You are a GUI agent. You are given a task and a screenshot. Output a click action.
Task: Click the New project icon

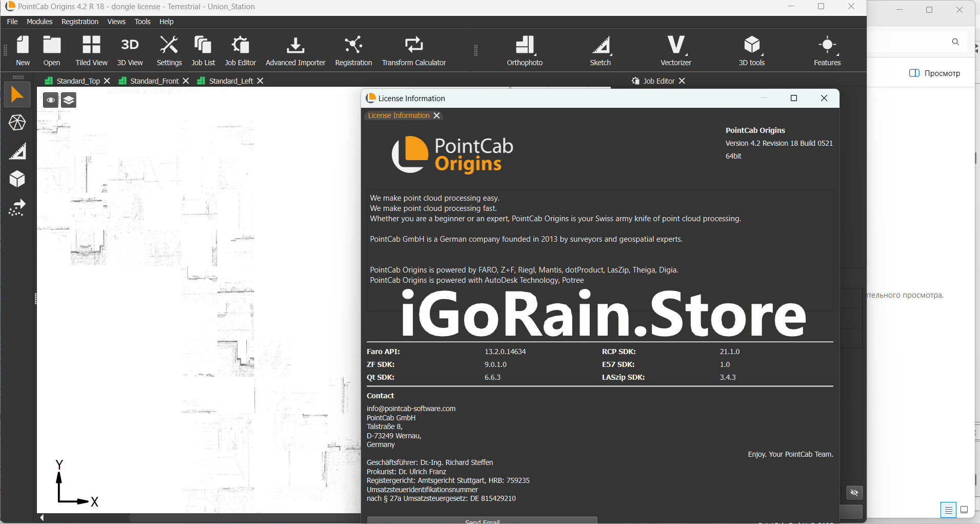pyautogui.click(x=23, y=50)
